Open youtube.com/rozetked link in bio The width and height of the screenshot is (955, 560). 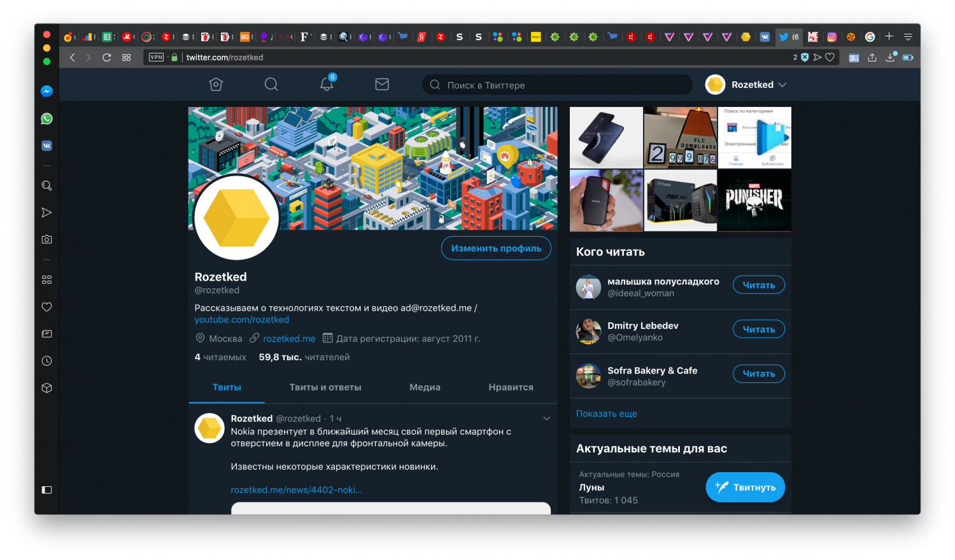242,319
